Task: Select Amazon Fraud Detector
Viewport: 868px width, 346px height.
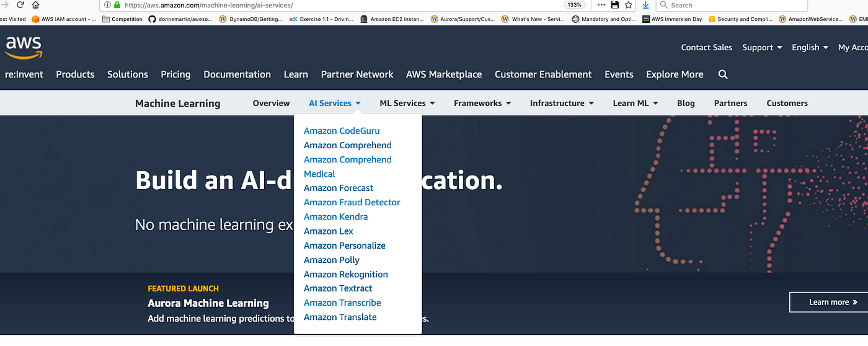Action: [x=352, y=202]
